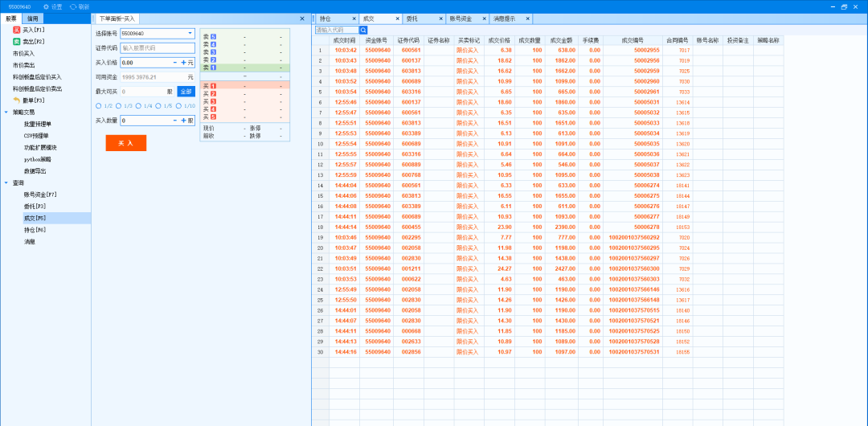Switch to the 信用 tab
868x426 pixels.
pos(33,18)
